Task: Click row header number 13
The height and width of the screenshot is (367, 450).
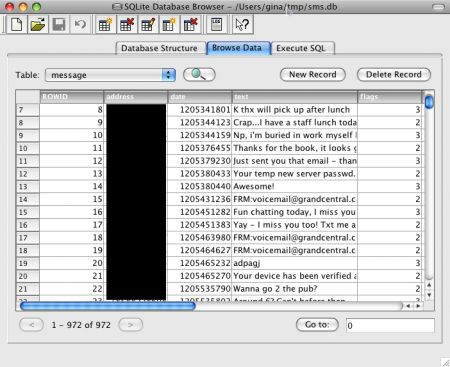Action: [x=28, y=186]
